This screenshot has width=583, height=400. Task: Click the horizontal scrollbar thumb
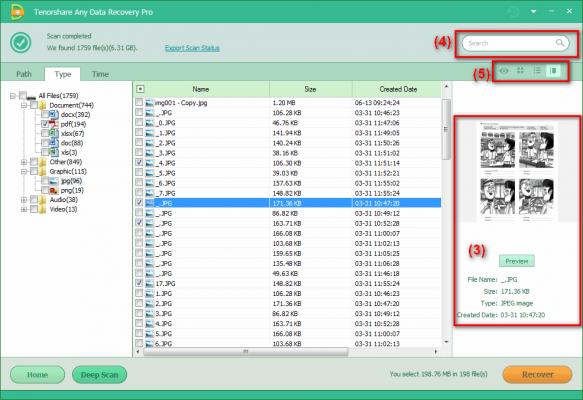[246, 351]
